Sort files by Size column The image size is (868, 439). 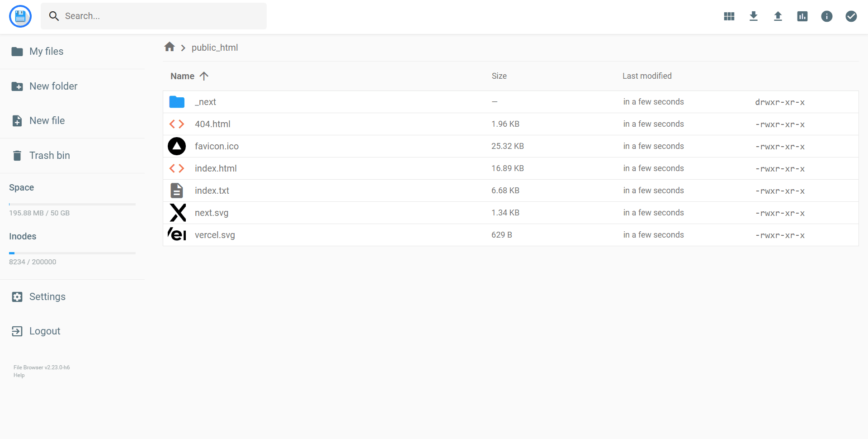[x=499, y=76]
